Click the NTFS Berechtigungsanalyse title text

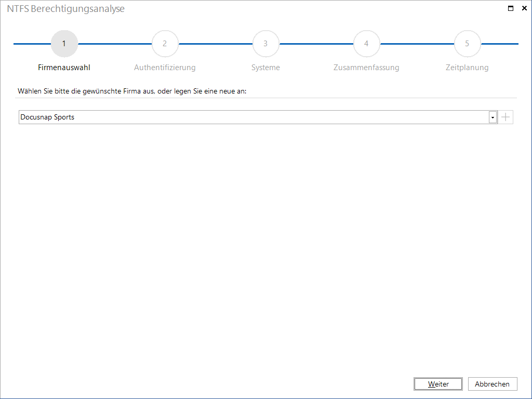66,9
